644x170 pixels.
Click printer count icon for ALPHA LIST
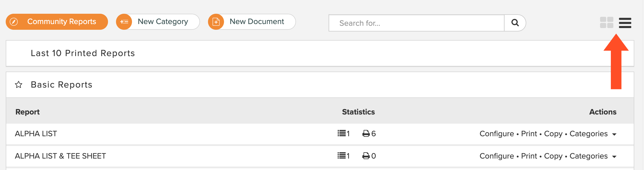[x=366, y=133]
